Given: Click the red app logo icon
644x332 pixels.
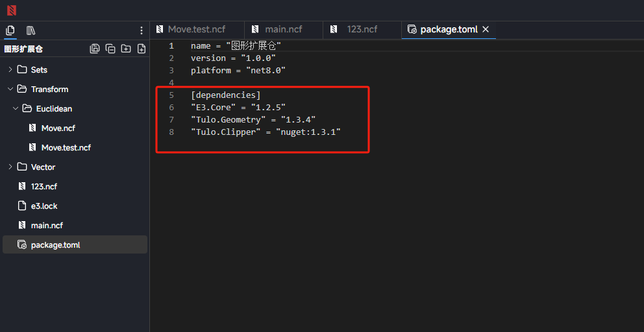Looking at the screenshot, I should pos(11,10).
